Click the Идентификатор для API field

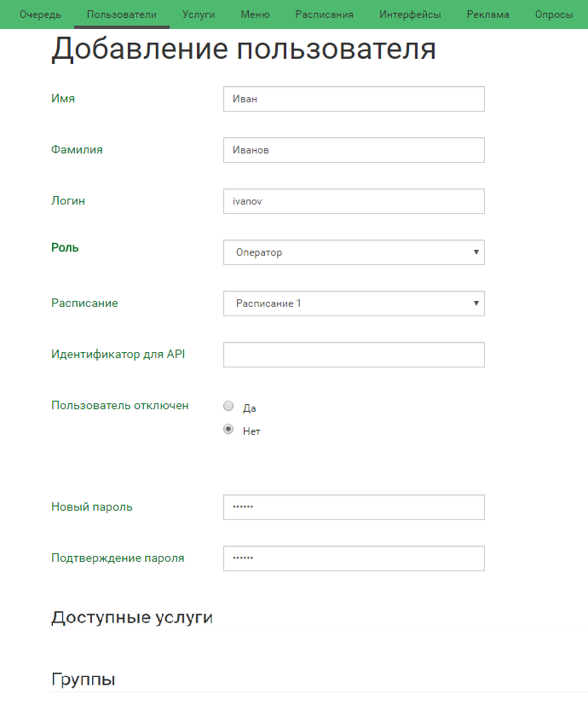coord(354,355)
